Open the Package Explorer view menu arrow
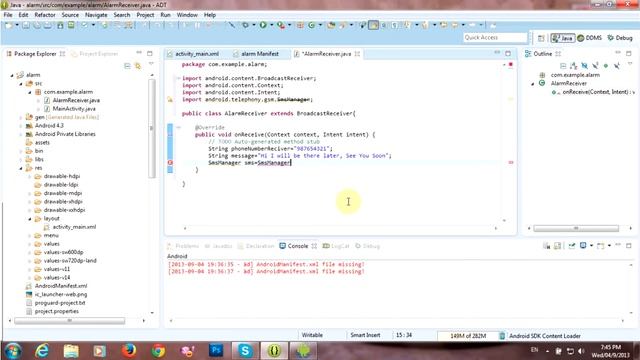 151,64
